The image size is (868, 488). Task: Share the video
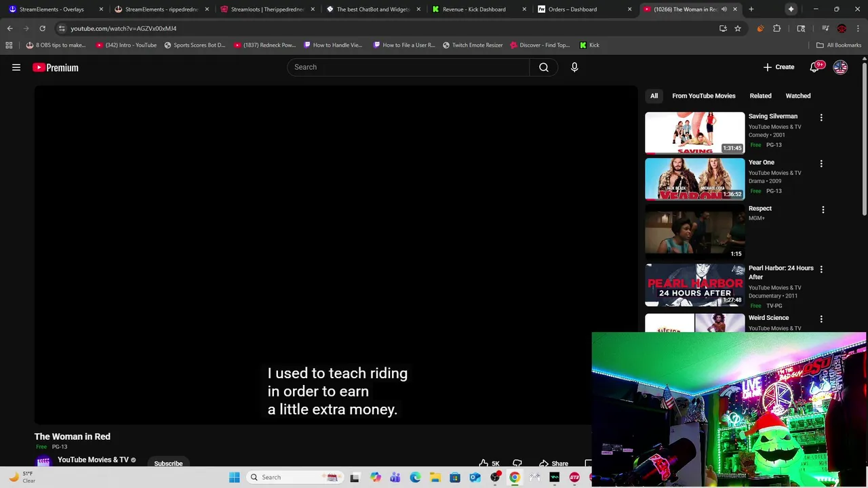[x=553, y=464]
